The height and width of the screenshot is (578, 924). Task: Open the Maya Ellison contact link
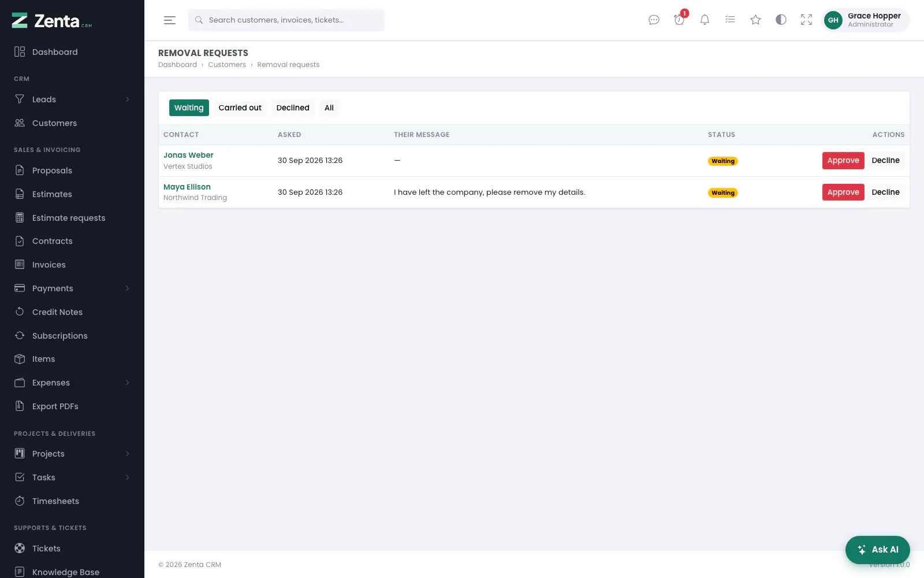tap(187, 187)
